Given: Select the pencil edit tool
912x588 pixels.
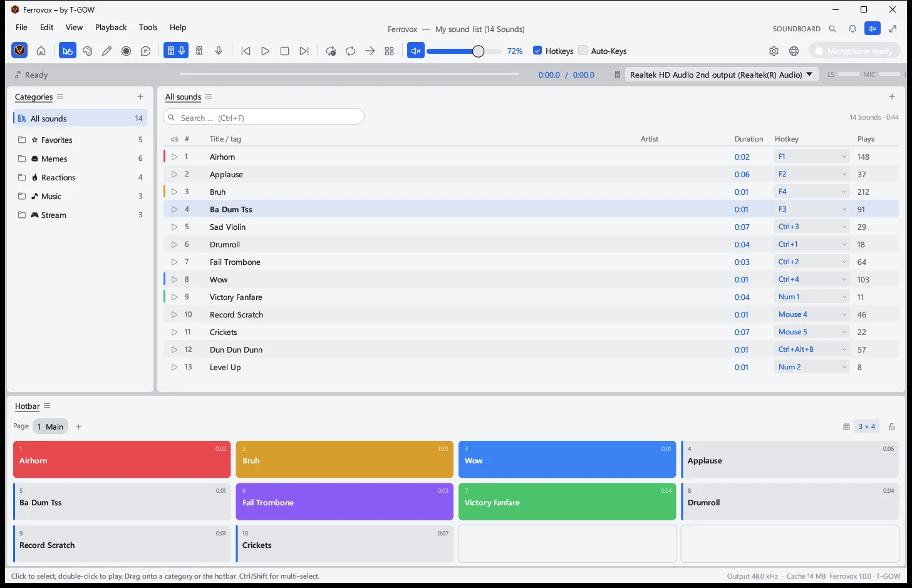Looking at the screenshot, I should pyautogui.click(x=107, y=51).
